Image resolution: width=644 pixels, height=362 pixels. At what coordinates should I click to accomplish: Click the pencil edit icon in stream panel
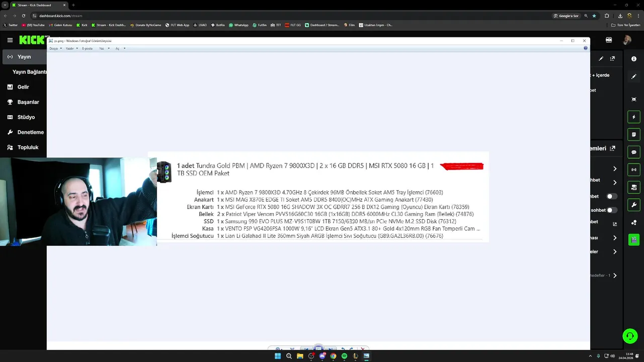click(x=601, y=58)
